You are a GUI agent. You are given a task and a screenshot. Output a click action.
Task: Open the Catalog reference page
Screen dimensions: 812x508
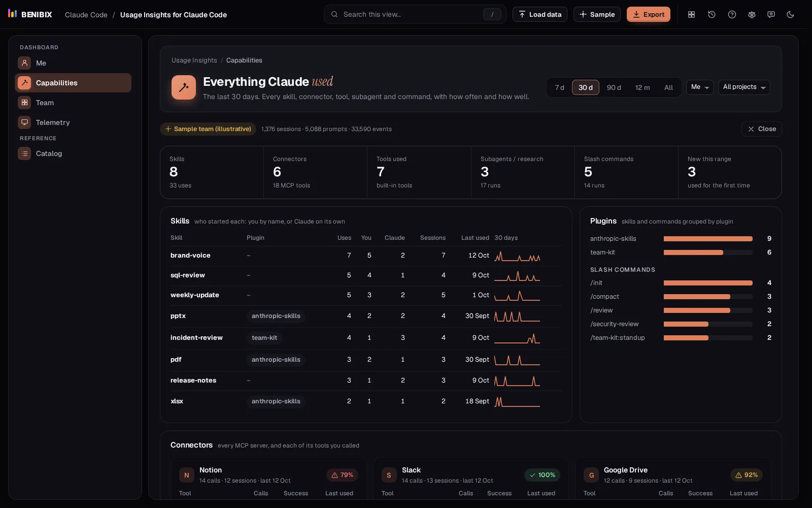pyautogui.click(x=73, y=153)
